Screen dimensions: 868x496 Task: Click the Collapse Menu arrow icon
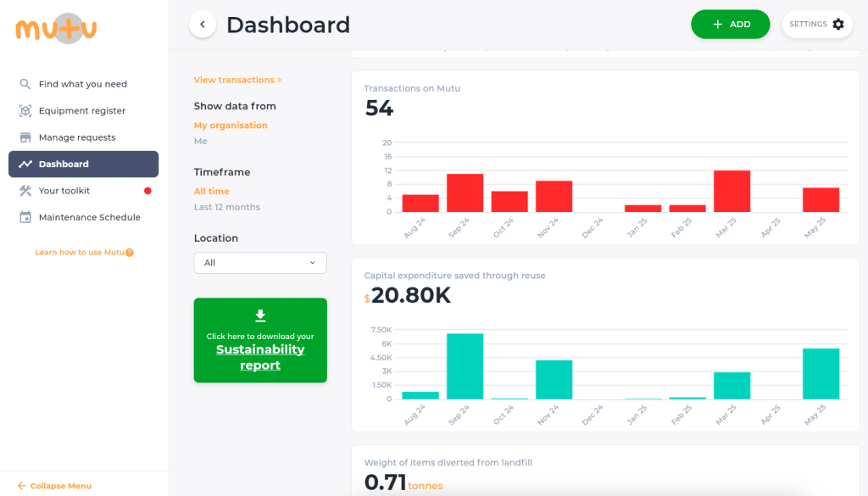(x=21, y=486)
